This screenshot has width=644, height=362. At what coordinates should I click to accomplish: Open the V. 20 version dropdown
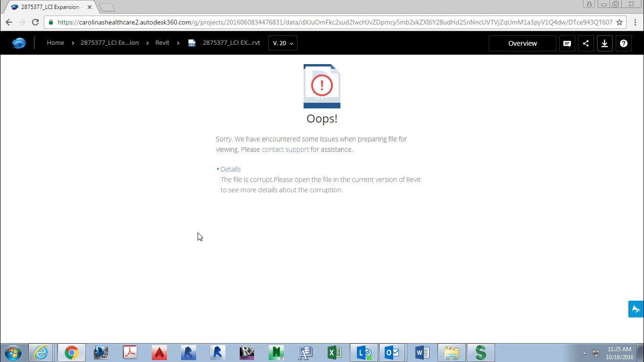click(283, 43)
